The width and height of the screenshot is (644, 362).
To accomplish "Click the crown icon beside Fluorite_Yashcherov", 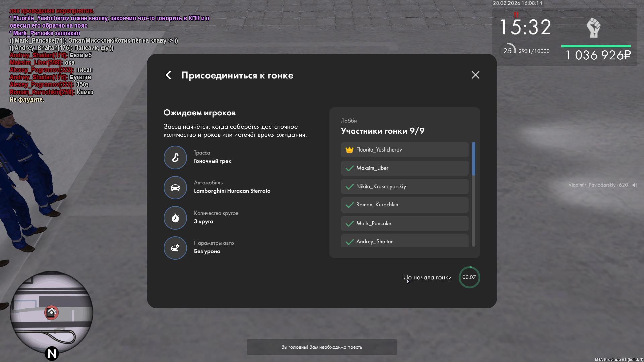I will click(350, 150).
